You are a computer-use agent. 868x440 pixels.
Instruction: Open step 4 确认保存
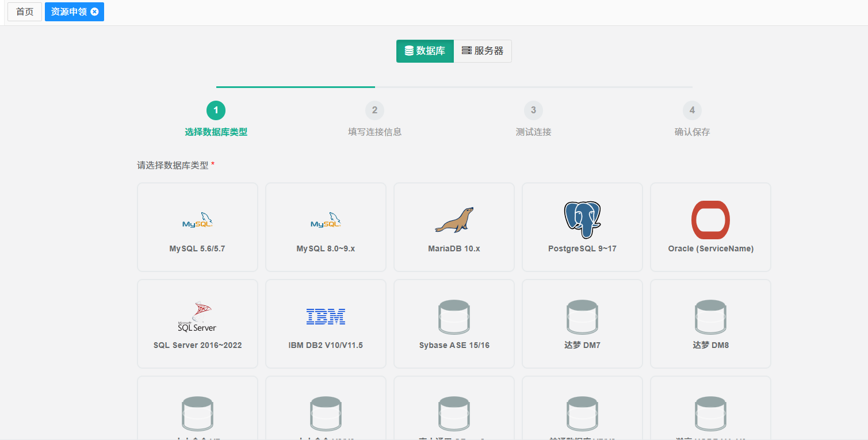692,120
